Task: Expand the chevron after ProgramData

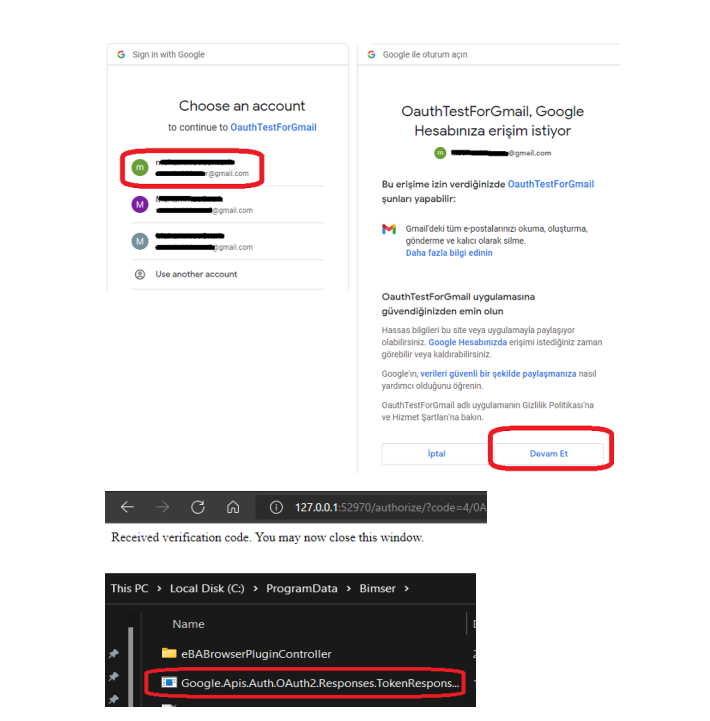Action: 349,589
